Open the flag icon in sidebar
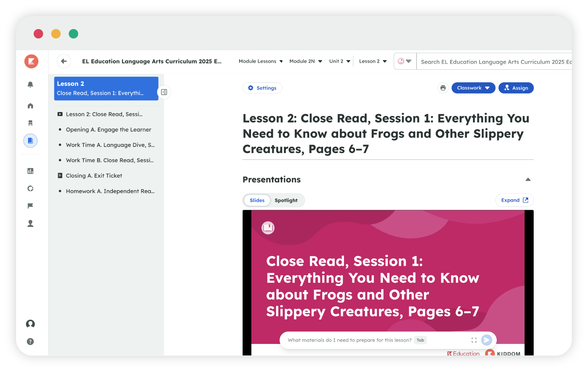The width and height of the screenshot is (588, 372). pyautogui.click(x=31, y=206)
